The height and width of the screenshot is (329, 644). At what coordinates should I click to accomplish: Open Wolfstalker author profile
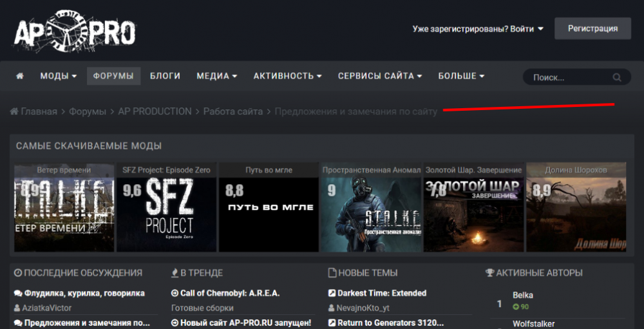click(x=533, y=324)
